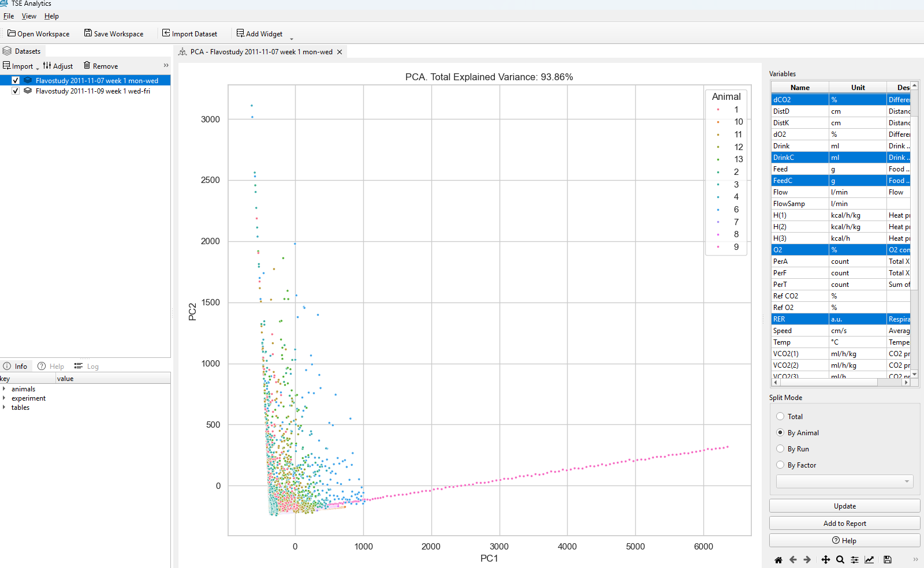This screenshot has height=568, width=924.
Task: Open subplot configuration with the sliders icon
Action: (855, 559)
